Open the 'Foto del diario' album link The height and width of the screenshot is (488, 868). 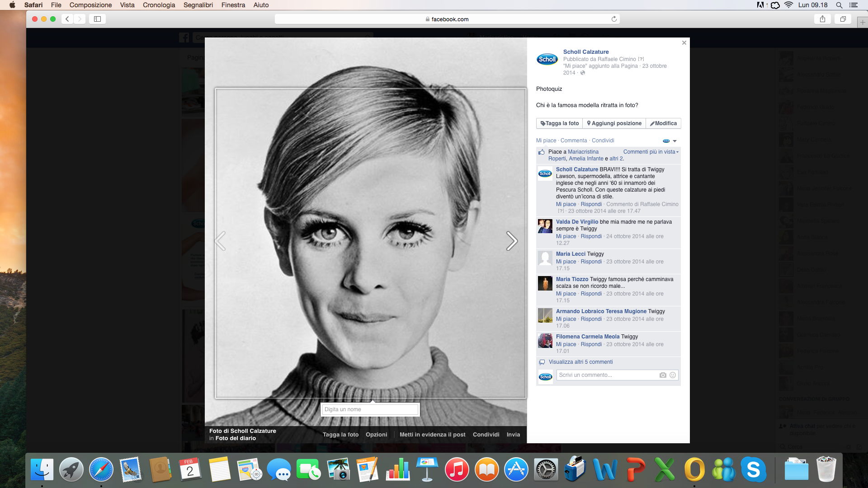click(236, 438)
